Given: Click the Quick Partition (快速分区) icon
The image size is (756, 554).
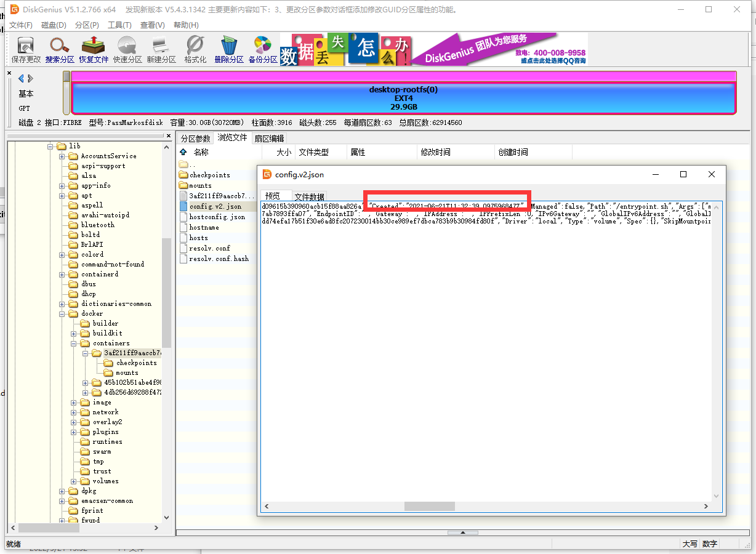Looking at the screenshot, I should tap(127, 50).
